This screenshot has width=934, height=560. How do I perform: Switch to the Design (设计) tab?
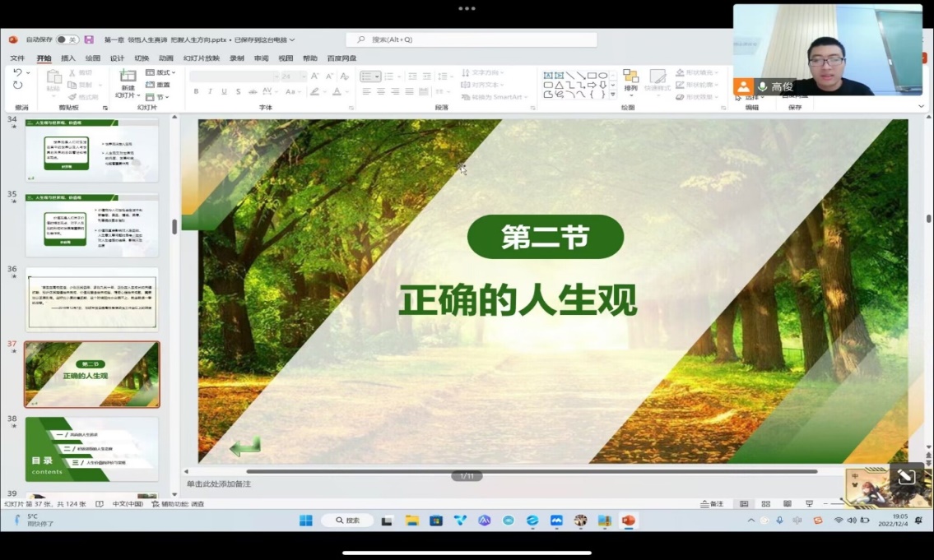(x=117, y=58)
